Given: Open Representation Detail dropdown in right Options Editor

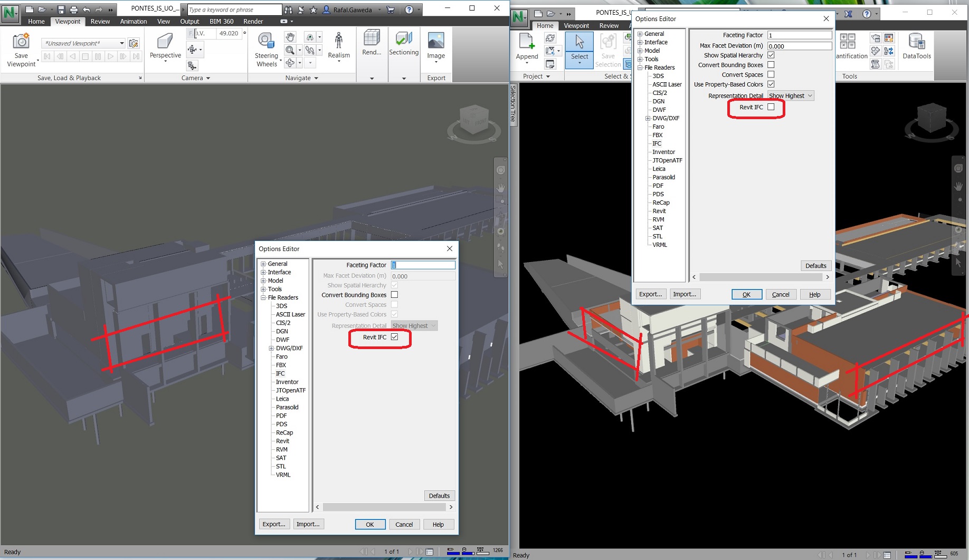Looking at the screenshot, I should 791,95.
